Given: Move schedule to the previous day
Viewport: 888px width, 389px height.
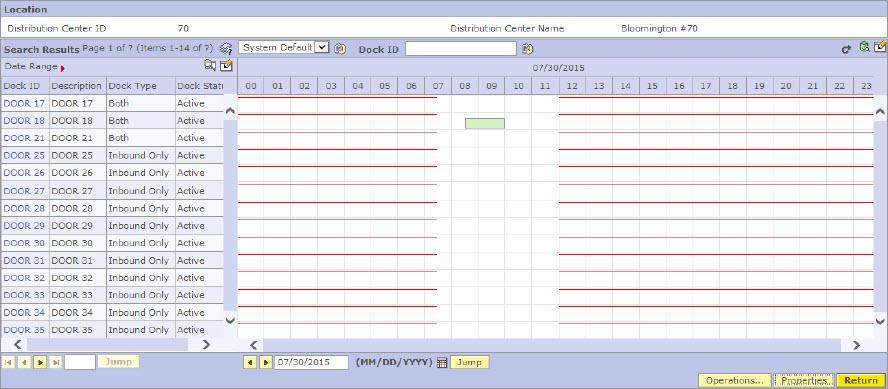Looking at the screenshot, I should pyautogui.click(x=249, y=362).
